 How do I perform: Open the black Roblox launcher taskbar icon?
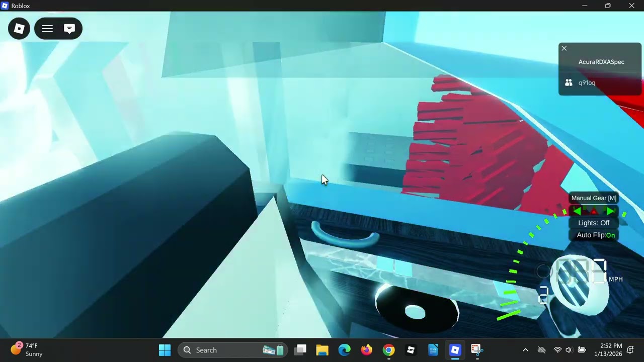[x=411, y=350]
